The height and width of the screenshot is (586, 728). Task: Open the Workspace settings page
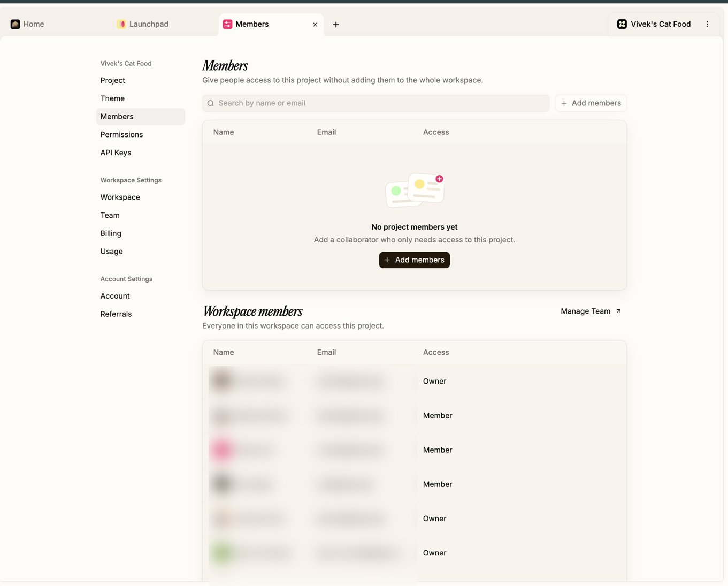coord(141,197)
